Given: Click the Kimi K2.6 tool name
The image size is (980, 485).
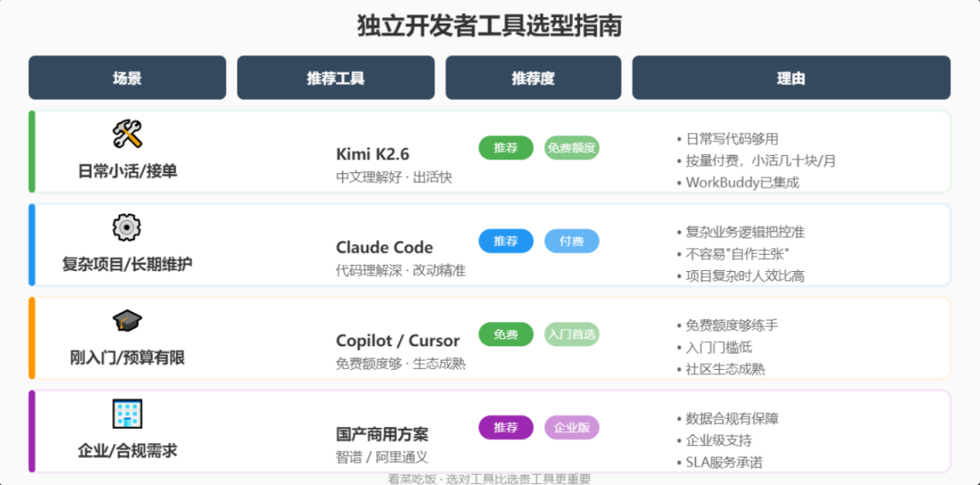Looking at the screenshot, I should tap(373, 154).
